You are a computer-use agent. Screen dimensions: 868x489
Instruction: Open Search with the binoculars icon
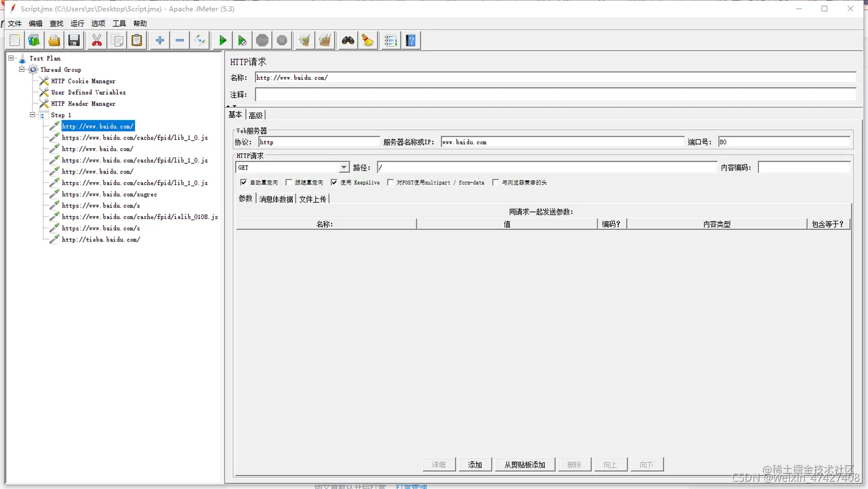coord(348,40)
